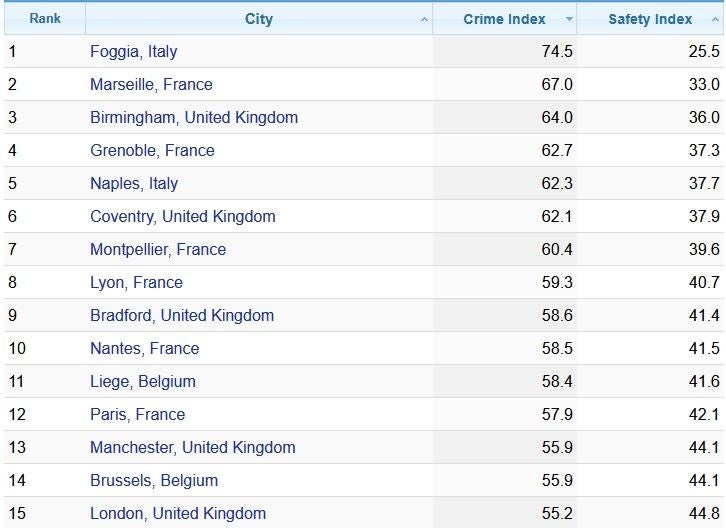
Task: Select the crime index value 59.3
Action: pos(557,283)
